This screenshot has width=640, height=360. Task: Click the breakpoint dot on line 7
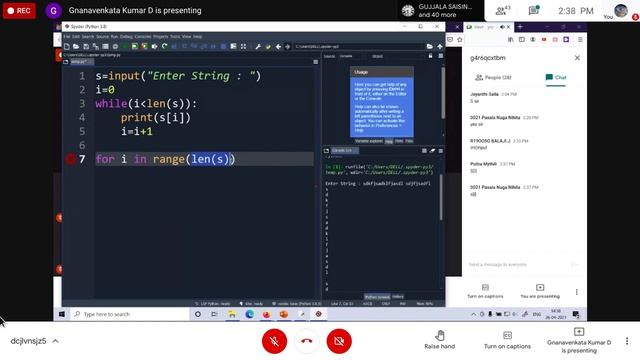71,159
